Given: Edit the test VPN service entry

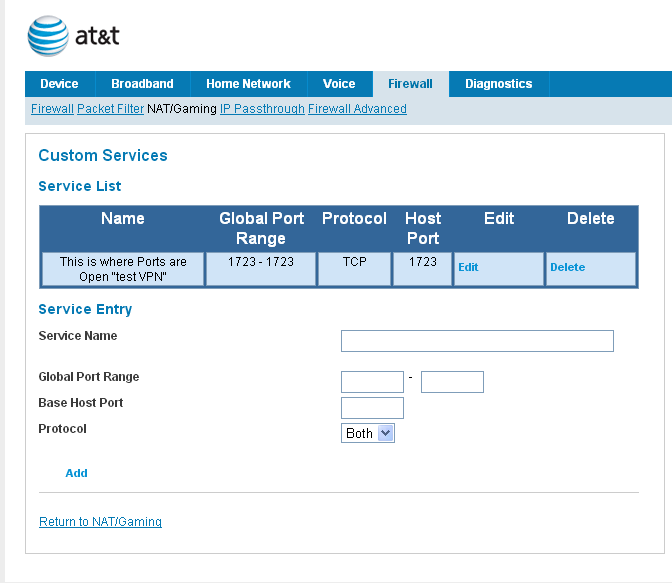Looking at the screenshot, I should tap(468, 268).
